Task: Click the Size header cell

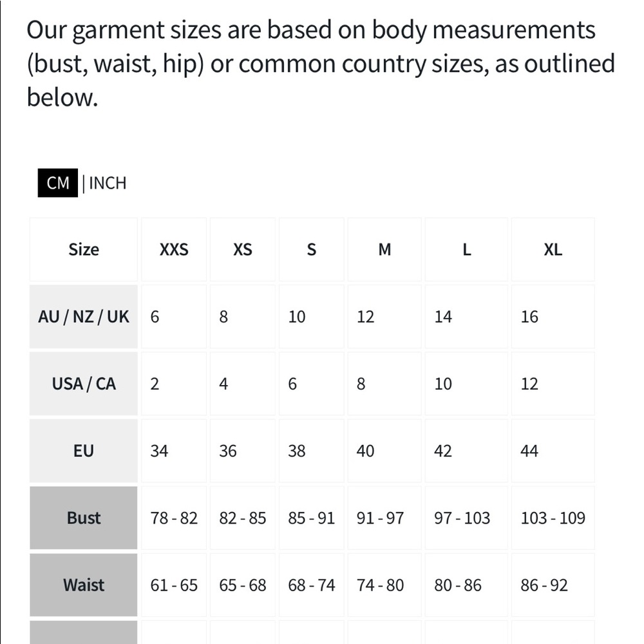Action: (83, 249)
